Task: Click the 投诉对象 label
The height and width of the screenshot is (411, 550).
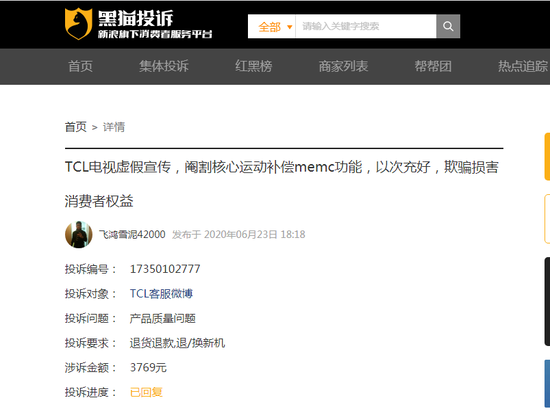Action: [x=90, y=294]
